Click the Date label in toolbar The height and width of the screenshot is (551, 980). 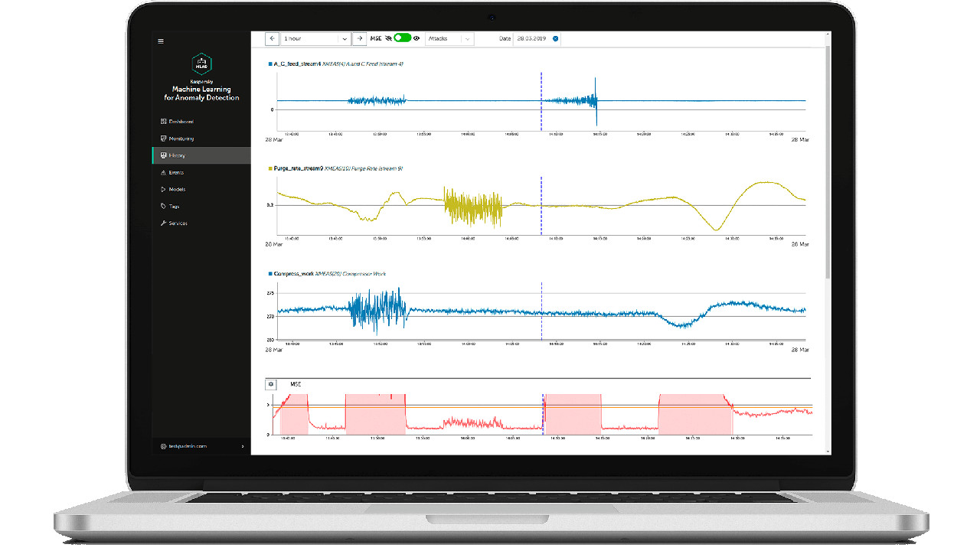(x=505, y=38)
